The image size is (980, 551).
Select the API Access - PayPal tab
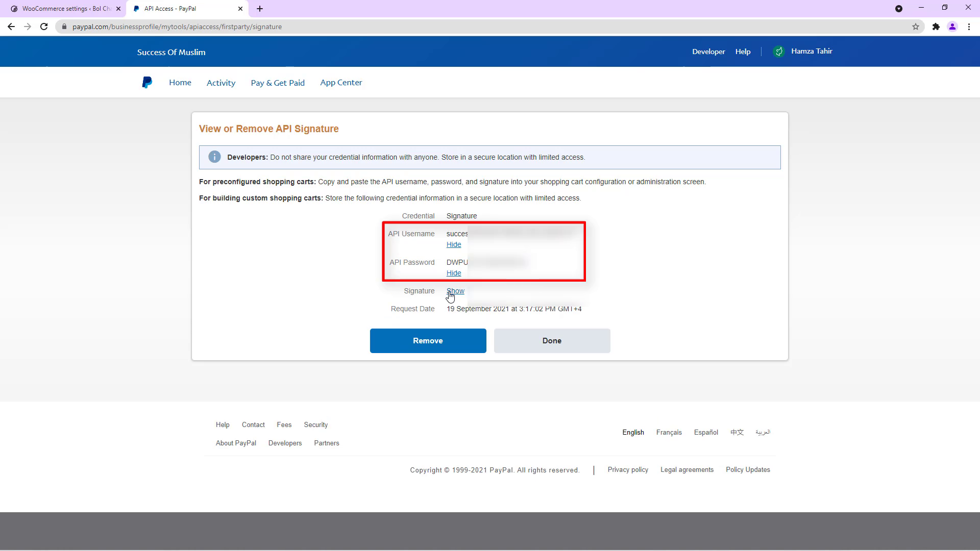tap(186, 9)
